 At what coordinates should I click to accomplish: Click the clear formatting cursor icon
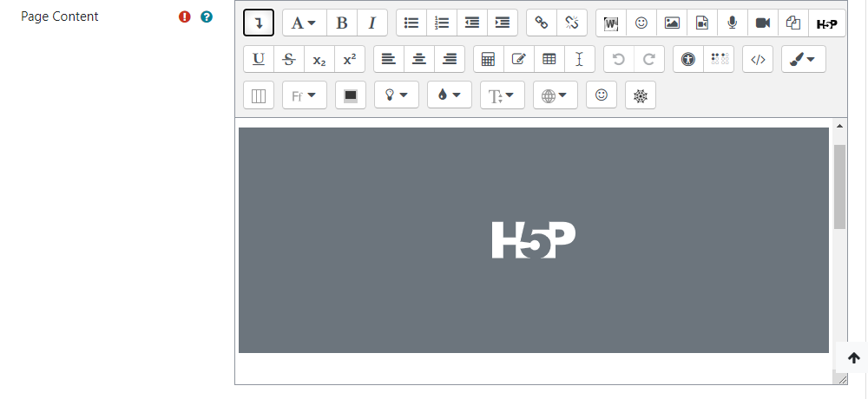(x=580, y=59)
